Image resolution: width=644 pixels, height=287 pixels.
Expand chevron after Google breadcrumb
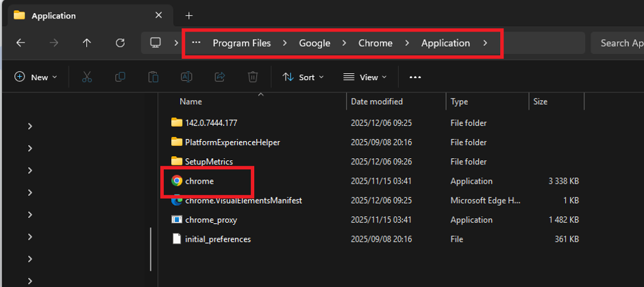(x=344, y=43)
